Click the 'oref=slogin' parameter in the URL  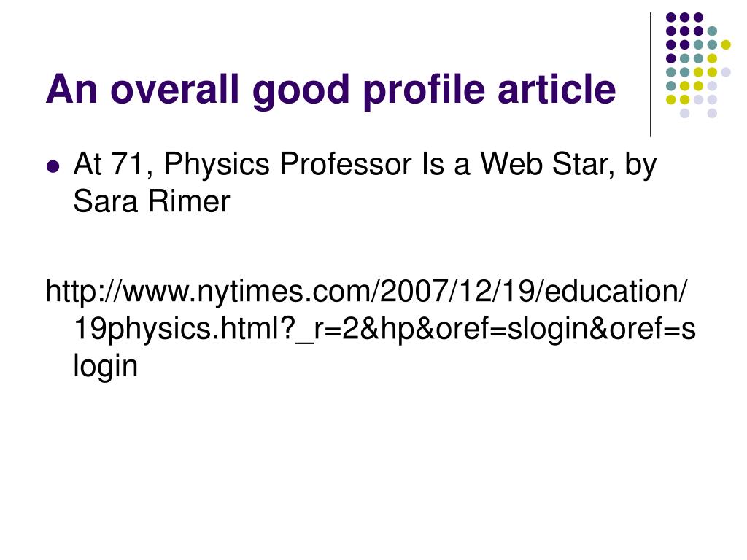pyautogui.click(x=511, y=330)
